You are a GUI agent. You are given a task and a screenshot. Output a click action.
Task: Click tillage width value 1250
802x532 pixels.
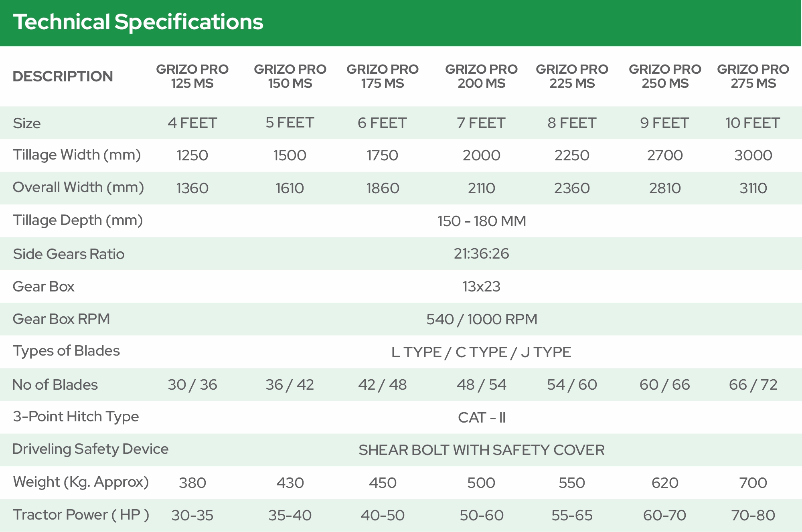[x=192, y=155]
